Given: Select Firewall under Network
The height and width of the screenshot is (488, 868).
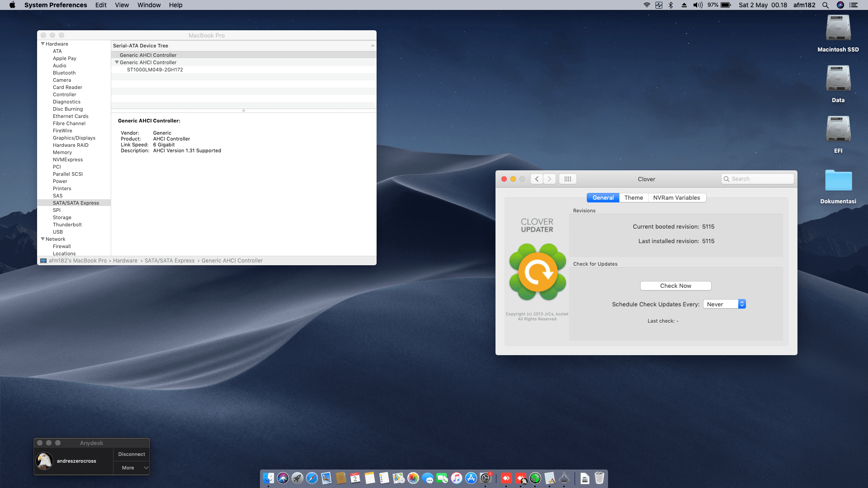Looking at the screenshot, I should tap(62, 246).
